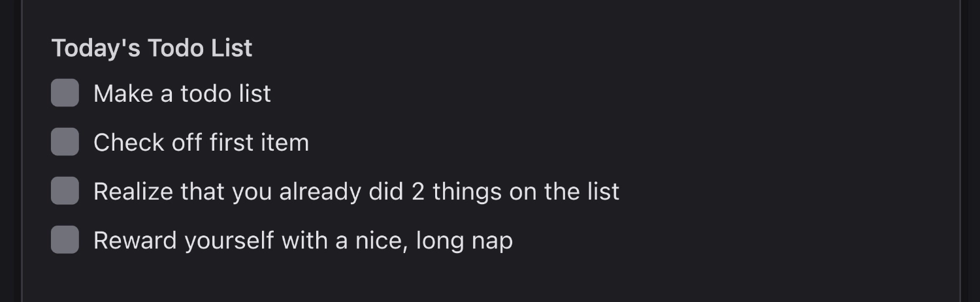Click the 'Realize that you already did 2 things' text
The height and width of the screenshot is (302, 980).
click(356, 192)
